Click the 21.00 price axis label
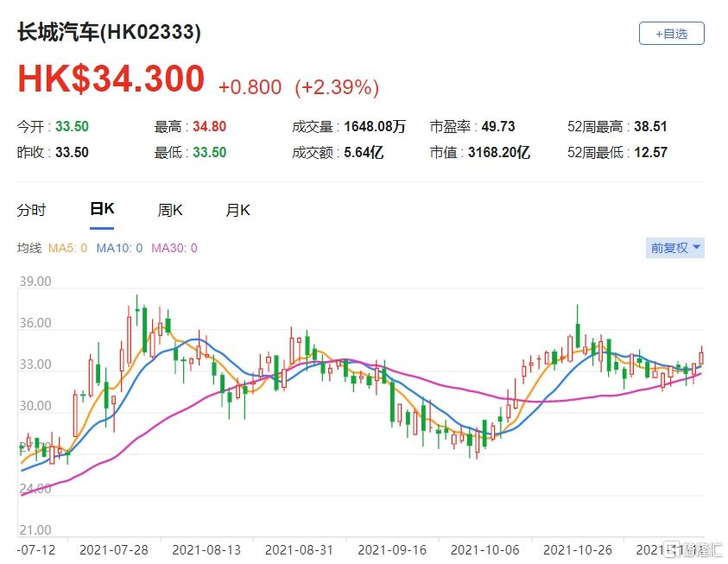Image resolution: width=728 pixels, height=564 pixels. [35, 529]
